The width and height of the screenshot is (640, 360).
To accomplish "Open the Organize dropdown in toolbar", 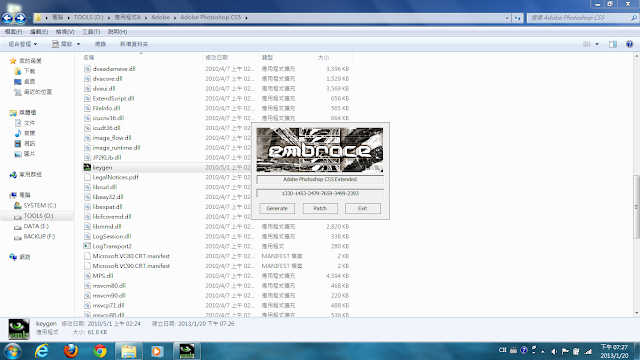I will (x=23, y=44).
